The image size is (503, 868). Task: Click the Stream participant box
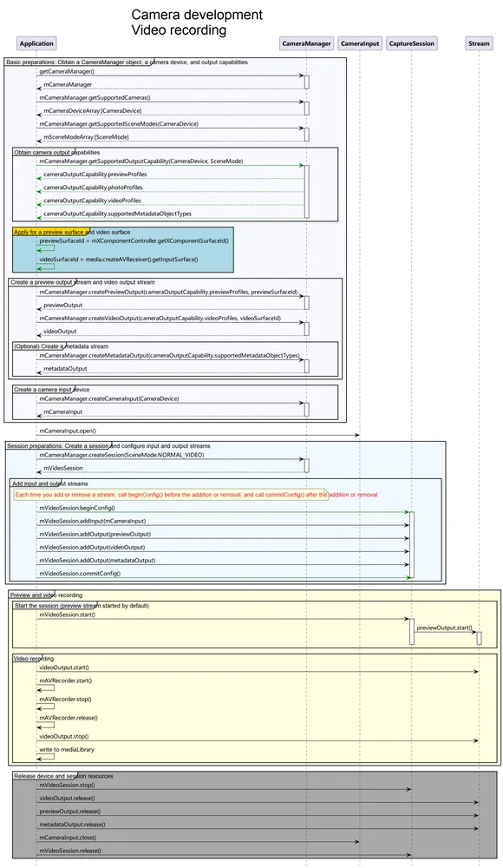[479, 43]
